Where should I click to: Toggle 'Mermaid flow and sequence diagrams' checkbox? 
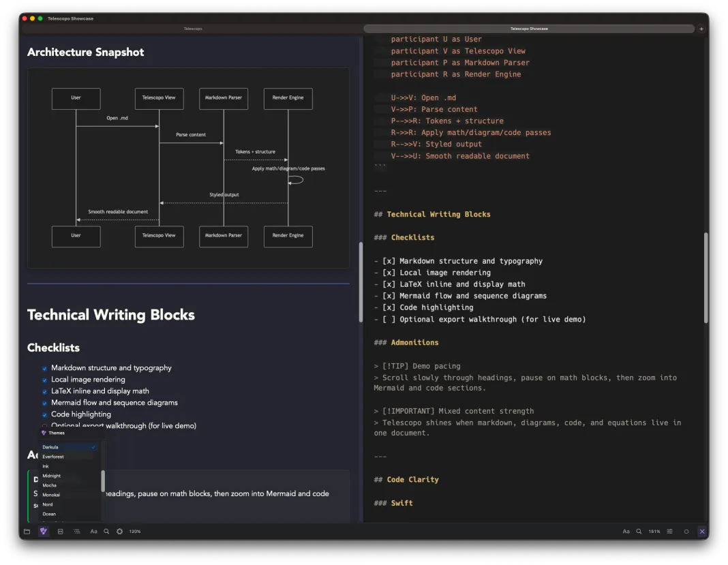(44, 403)
